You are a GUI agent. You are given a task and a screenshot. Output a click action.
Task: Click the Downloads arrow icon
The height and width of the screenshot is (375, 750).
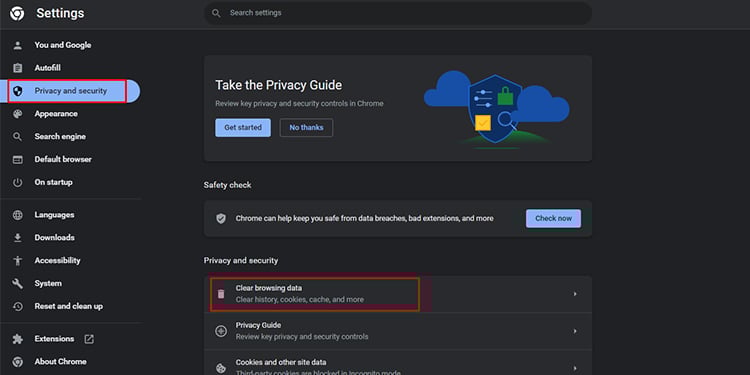pyautogui.click(x=18, y=238)
